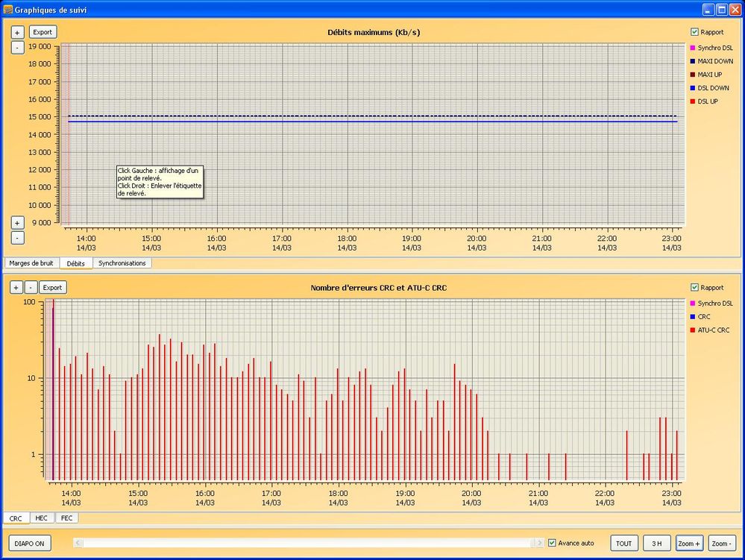The height and width of the screenshot is (560, 745).
Task: Export the CRC errors chart
Action: pyautogui.click(x=52, y=287)
